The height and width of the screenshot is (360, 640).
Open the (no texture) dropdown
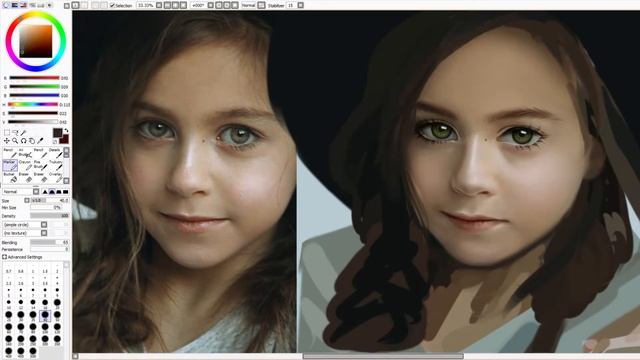44,233
